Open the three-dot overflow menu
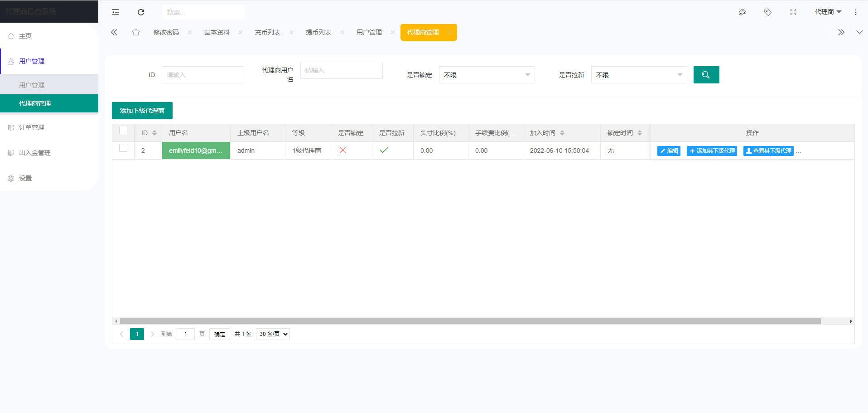The height and width of the screenshot is (413, 868). pyautogui.click(x=855, y=12)
